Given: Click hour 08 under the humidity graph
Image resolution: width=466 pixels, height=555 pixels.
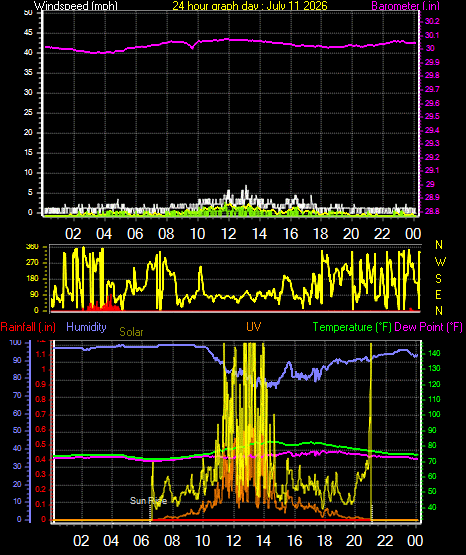Looking at the screenshot, I should (172, 541).
